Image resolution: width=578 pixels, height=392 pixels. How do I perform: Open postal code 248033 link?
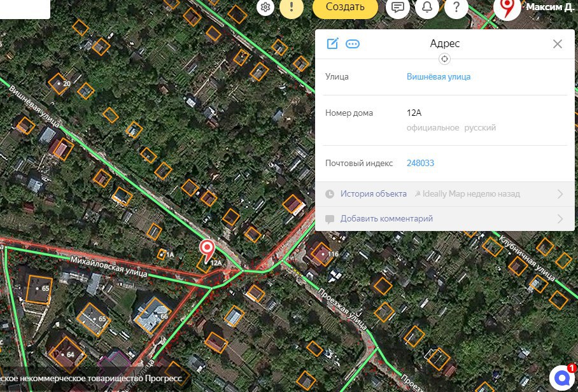pos(420,163)
